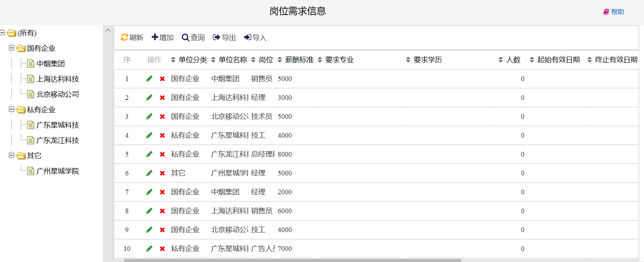Click the horizontal scrollbar under the table

(x=293, y=260)
